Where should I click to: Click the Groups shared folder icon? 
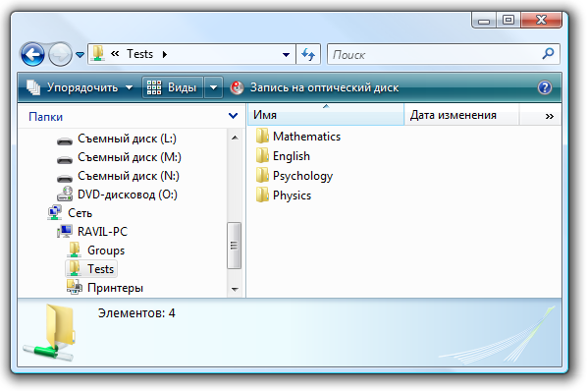pyautogui.click(x=75, y=250)
